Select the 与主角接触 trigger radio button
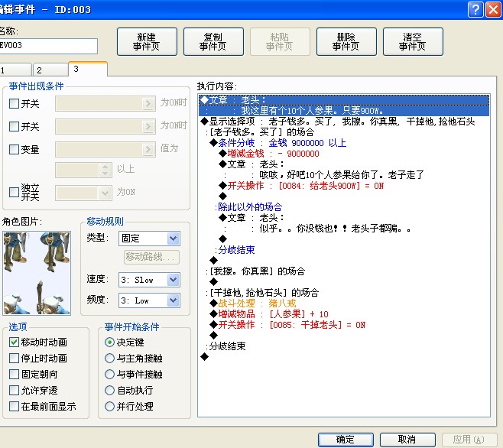This screenshot has height=448, width=503. [x=110, y=358]
